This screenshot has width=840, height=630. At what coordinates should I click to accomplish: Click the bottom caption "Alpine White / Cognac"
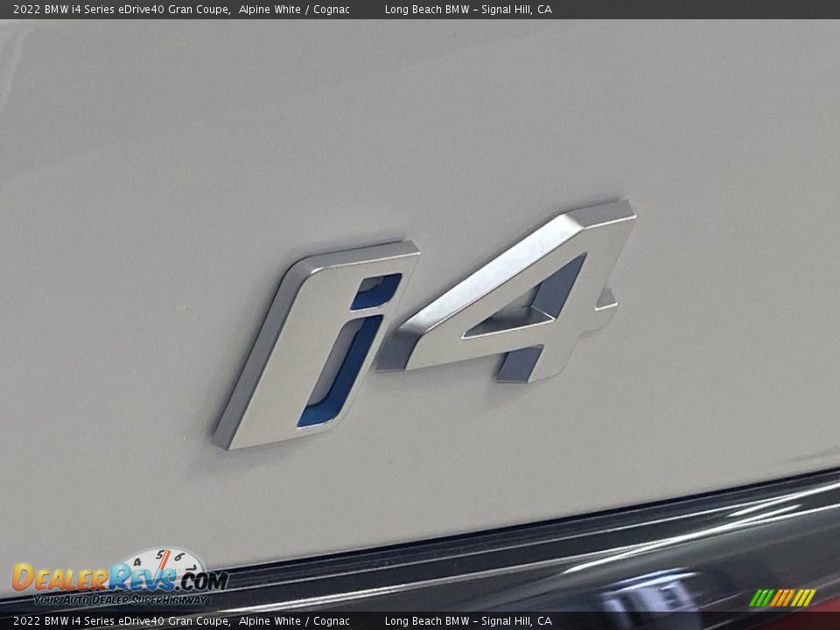[x=294, y=621]
